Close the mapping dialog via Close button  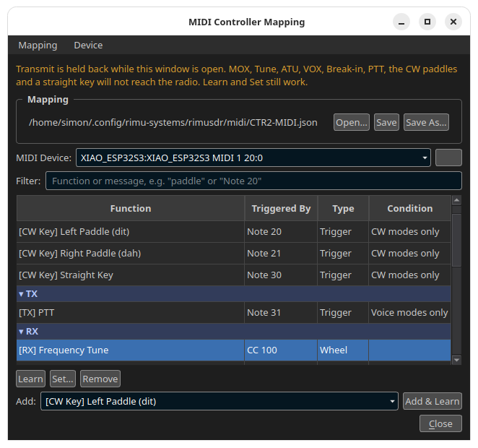coord(440,423)
